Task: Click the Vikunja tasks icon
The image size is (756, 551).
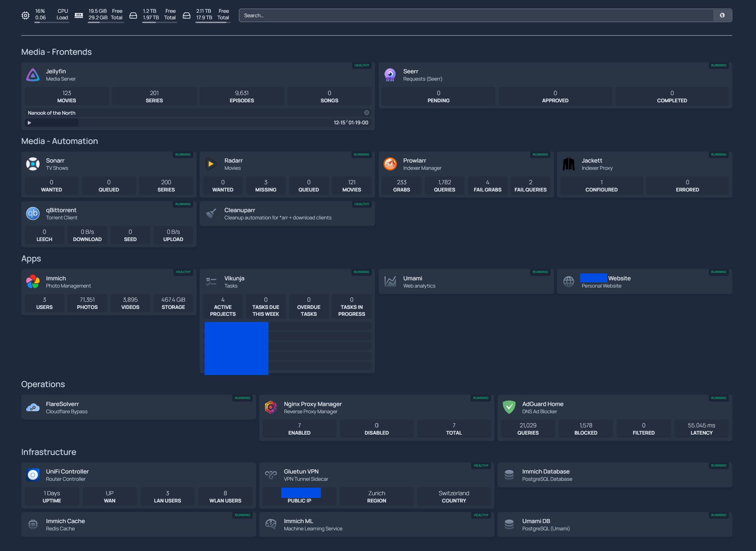Action: click(x=211, y=282)
